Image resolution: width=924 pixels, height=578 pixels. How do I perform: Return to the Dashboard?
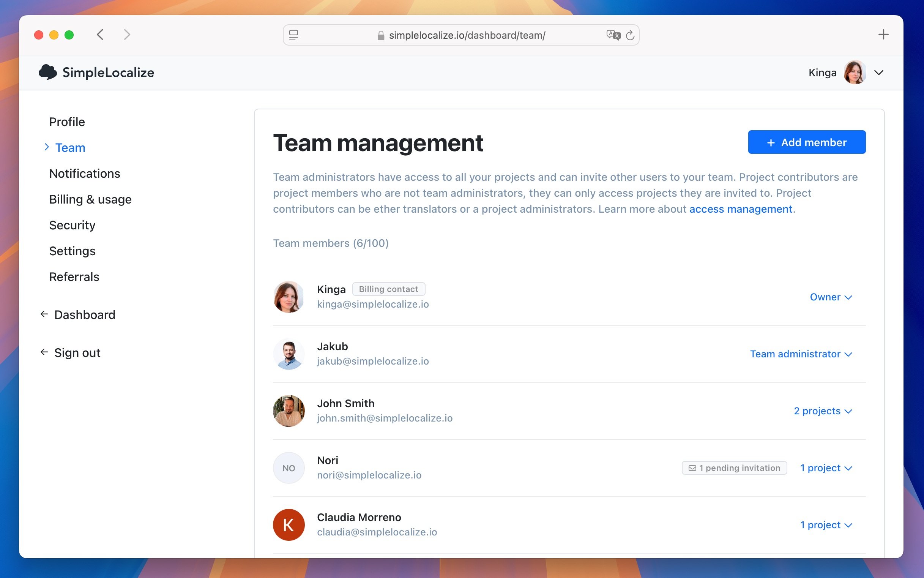pos(84,314)
